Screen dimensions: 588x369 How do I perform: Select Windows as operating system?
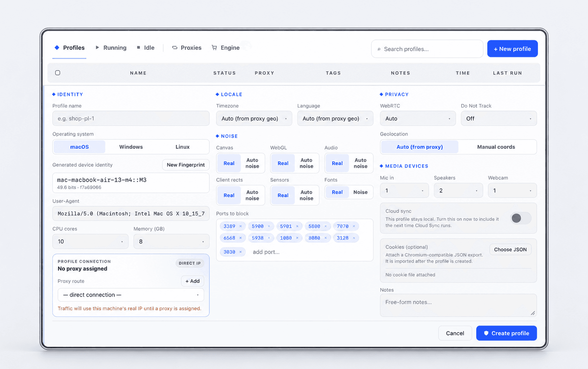coord(131,147)
